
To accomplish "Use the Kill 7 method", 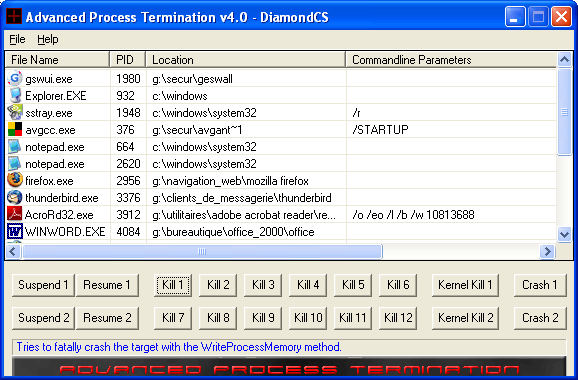I will tap(173, 318).
